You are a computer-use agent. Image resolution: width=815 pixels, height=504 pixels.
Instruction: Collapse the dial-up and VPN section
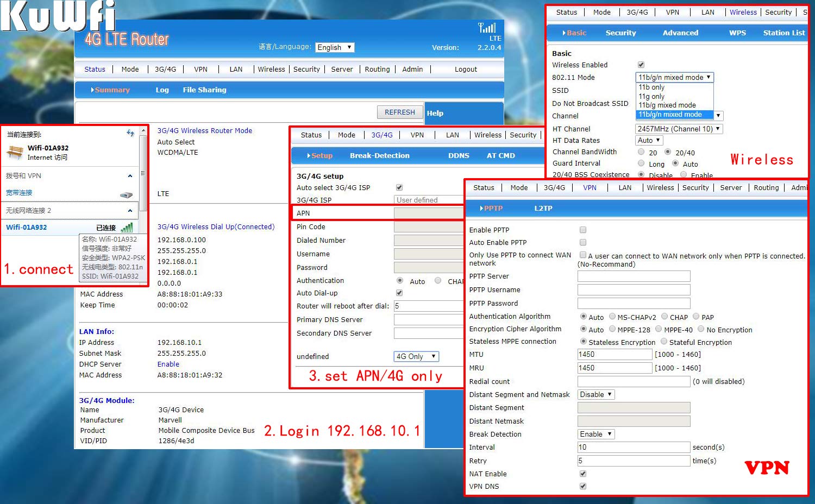tap(130, 176)
